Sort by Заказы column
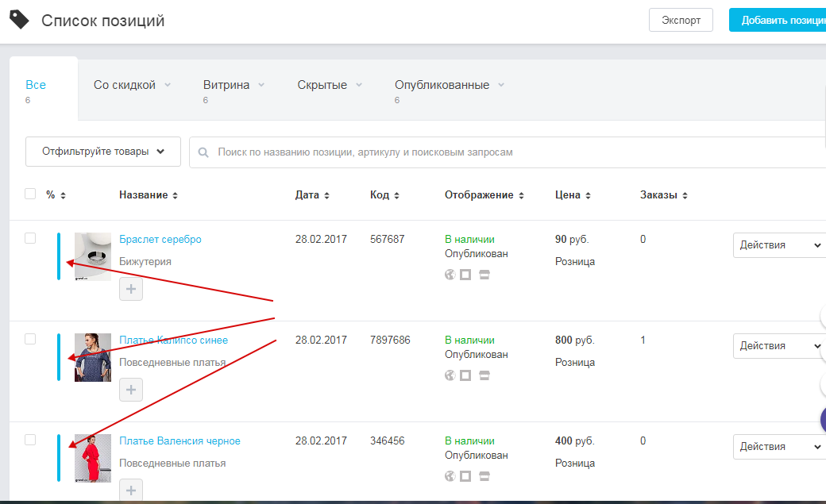The height and width of the screenshot is (504, 826). pos(685,195)
